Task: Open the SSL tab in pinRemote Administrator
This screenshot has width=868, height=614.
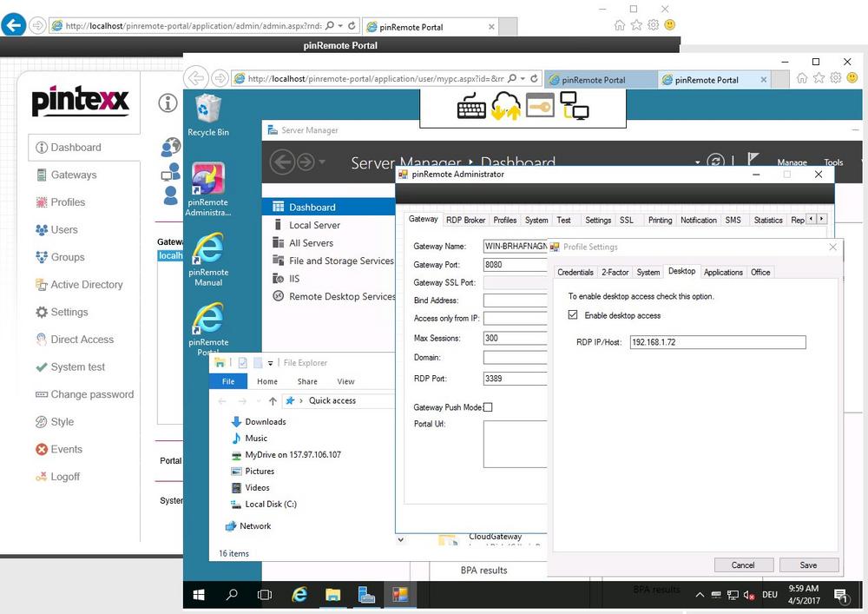Action: 626,220
